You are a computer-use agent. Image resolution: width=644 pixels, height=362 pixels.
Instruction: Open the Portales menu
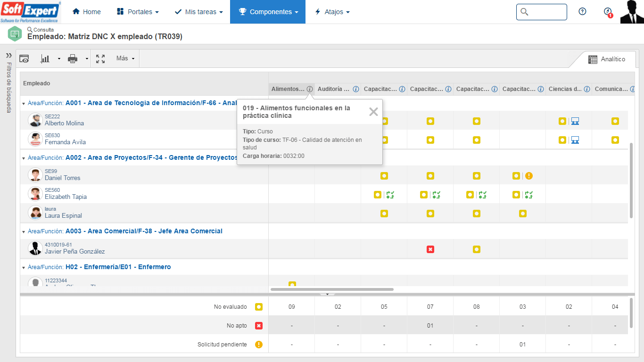pos(137,12)
